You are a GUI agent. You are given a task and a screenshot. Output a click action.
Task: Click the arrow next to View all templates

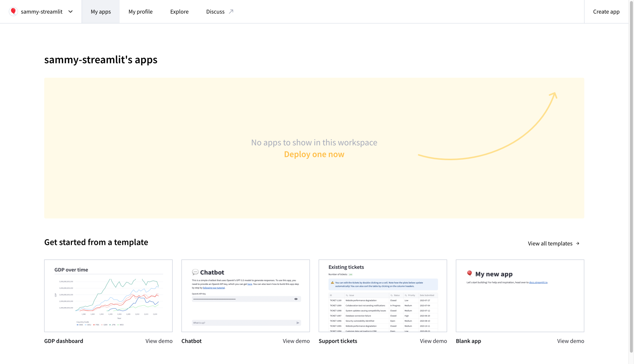[578, 243]
